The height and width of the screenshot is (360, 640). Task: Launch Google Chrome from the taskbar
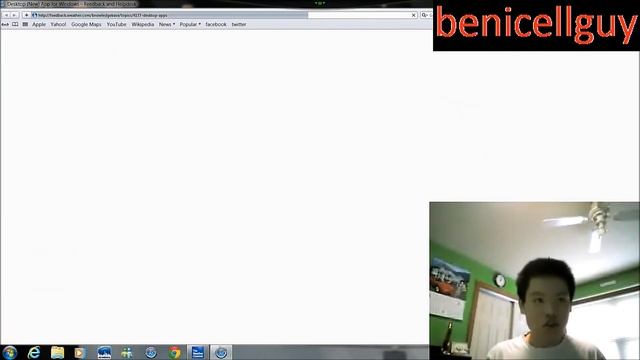coord(174,353)
